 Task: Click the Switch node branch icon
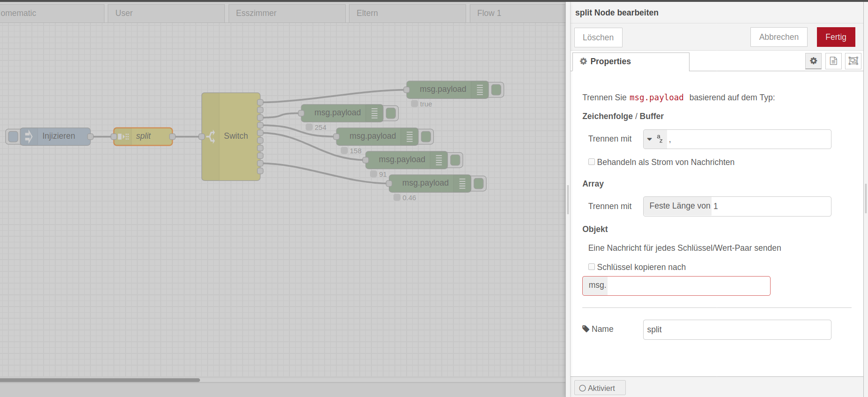pos(211,136)
